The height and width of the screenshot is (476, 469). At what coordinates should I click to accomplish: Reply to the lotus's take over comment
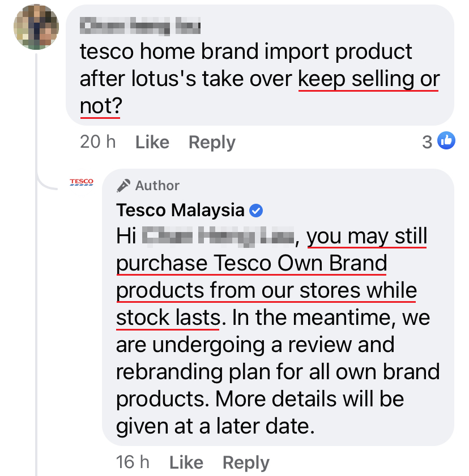(212, 142)
